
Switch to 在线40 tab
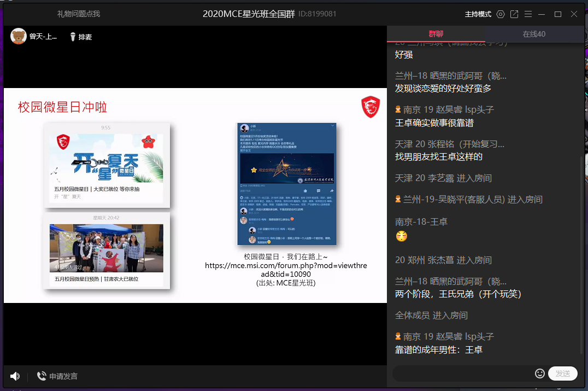point(534,34)
